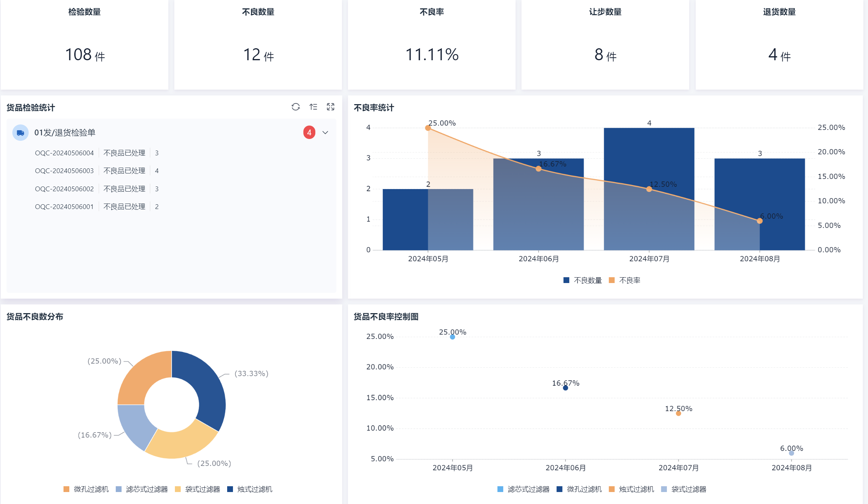Expand 货品检验统计 panel to fullscreen
Screen dimensions: 868x504
click(x=331, y=107)
